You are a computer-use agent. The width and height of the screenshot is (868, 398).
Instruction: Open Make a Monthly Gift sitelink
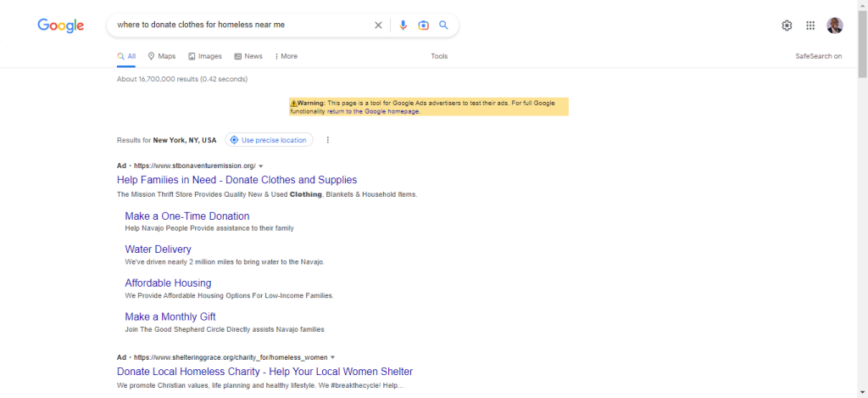pos(170,317)
